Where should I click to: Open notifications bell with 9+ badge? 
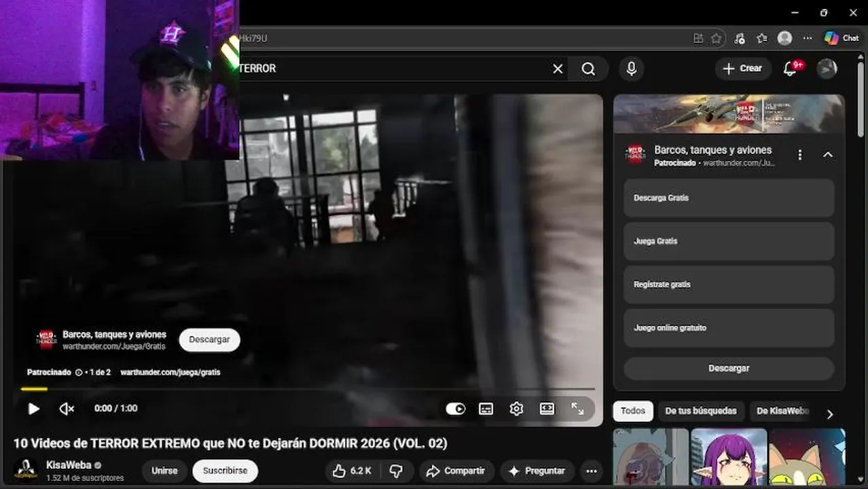tap(791, 69)
